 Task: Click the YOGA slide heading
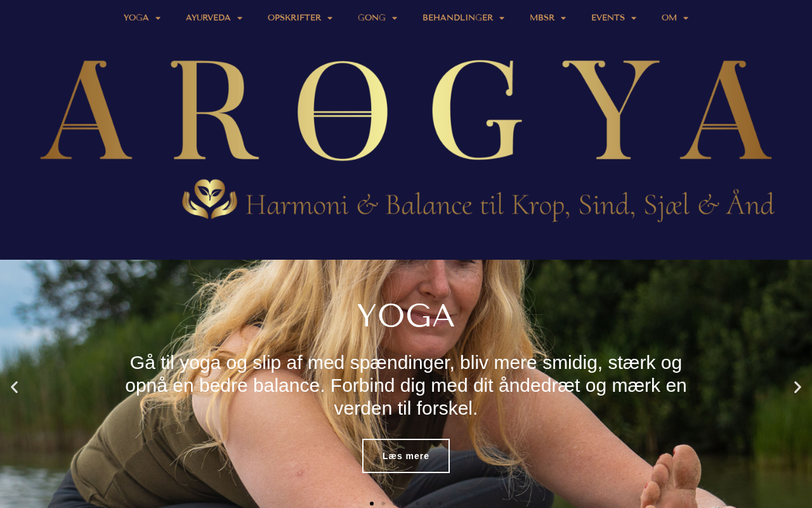coord(406,316)
